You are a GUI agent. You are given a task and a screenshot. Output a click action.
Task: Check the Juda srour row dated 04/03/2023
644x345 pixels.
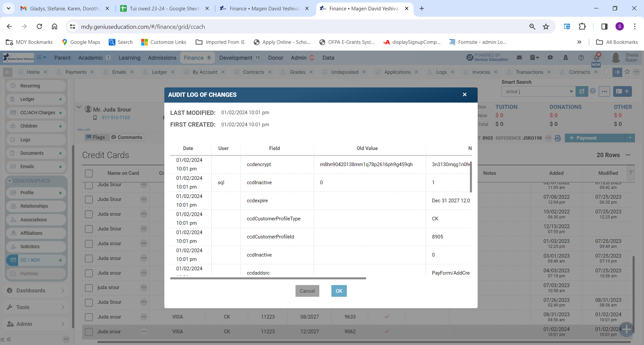(89, 273)
